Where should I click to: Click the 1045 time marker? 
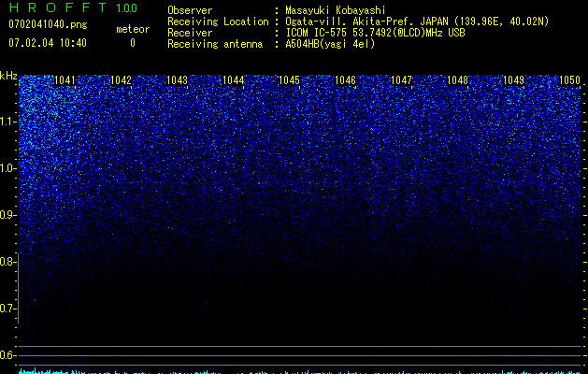pyautogui.click(x=289, y=80)
